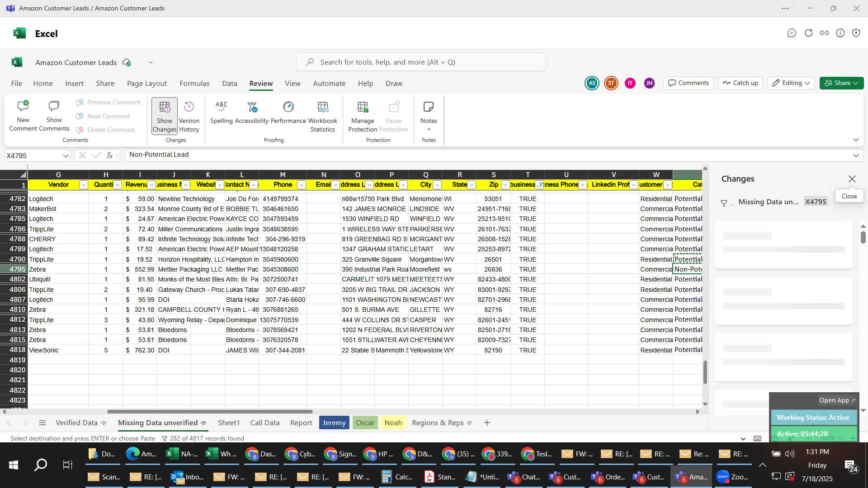Open the Calculator taskbar app
Image resolution: width=868 pixels, height=488 pixels.
[x=397, y=477]
